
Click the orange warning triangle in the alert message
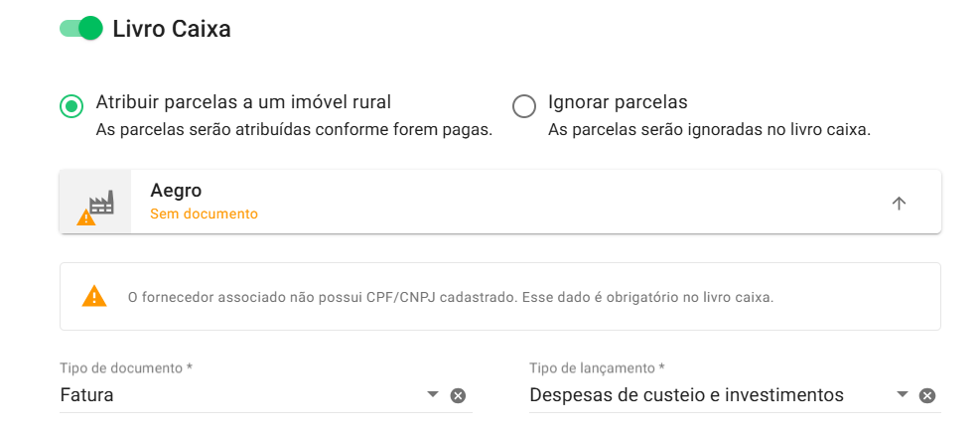click(x=94, y=296)
